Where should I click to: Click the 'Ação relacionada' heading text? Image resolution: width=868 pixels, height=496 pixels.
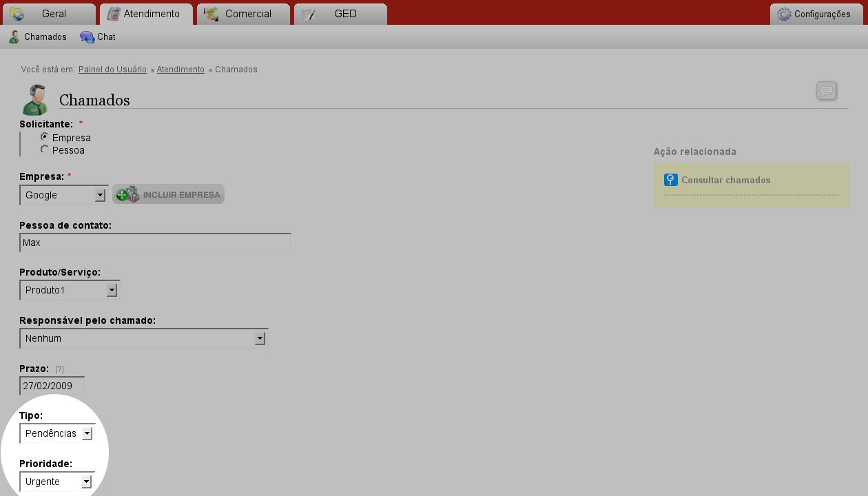[x=695, y=152]
